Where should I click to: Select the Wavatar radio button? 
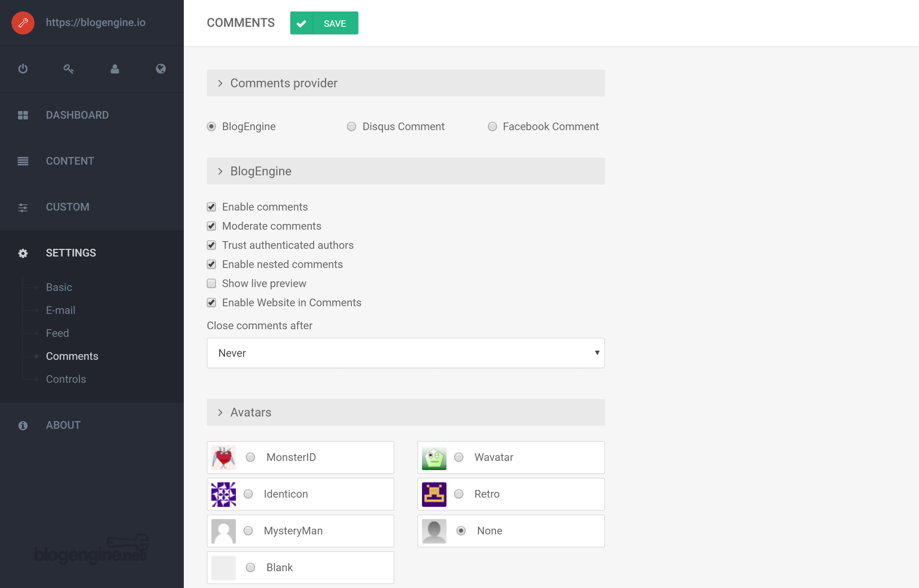(x=459, y=457)
